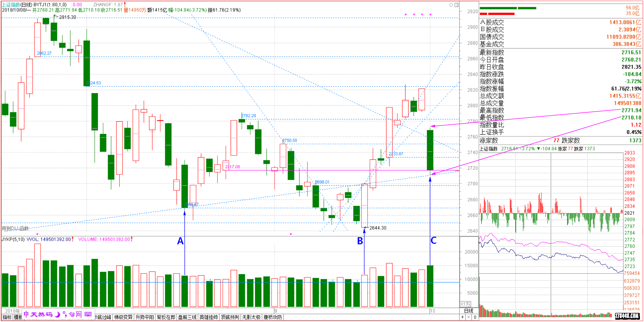Click the 2862.27 level label
This screenshot has height=322, width=644.
point(44,53)
